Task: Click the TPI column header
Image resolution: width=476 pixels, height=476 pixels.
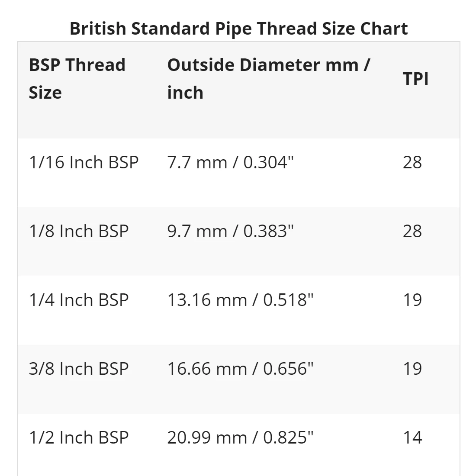Action: 415,79
